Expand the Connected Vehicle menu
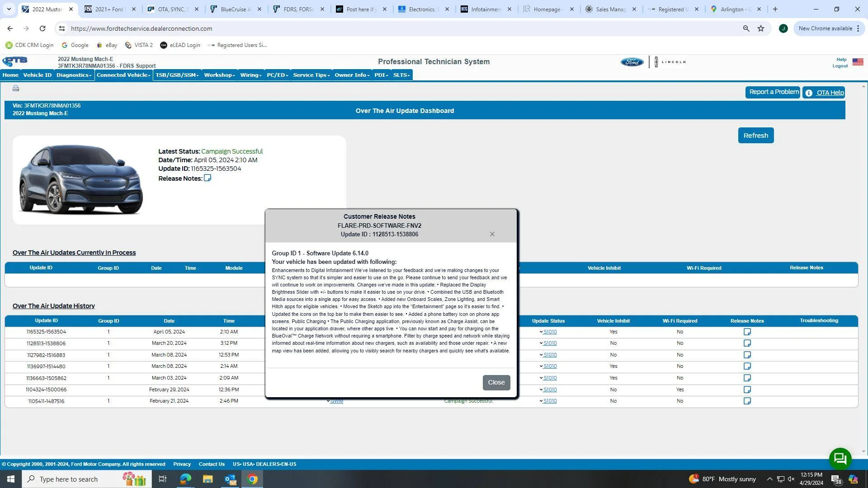Image resolution: width=868 pixels, height=488 pixels. [123, 75]
